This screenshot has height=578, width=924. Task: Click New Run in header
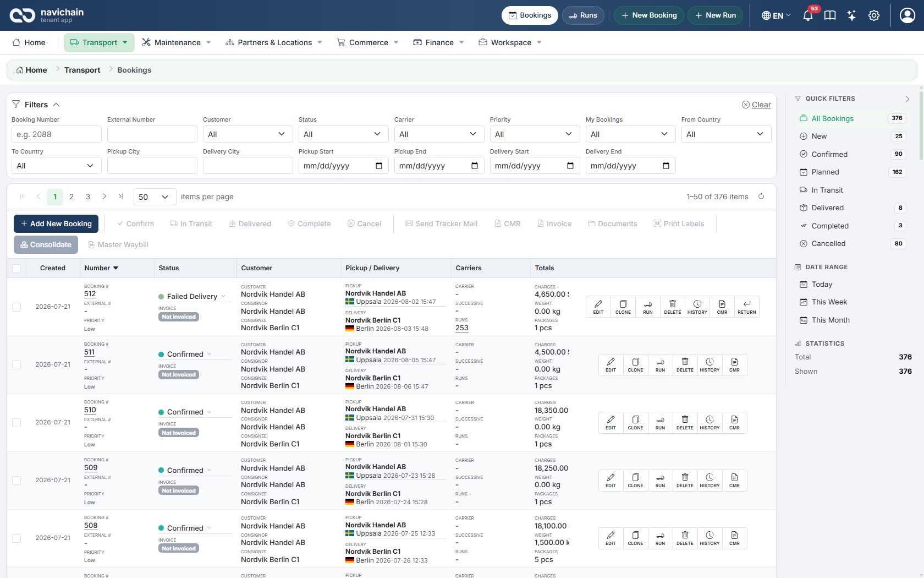click(x=716, y=15)
